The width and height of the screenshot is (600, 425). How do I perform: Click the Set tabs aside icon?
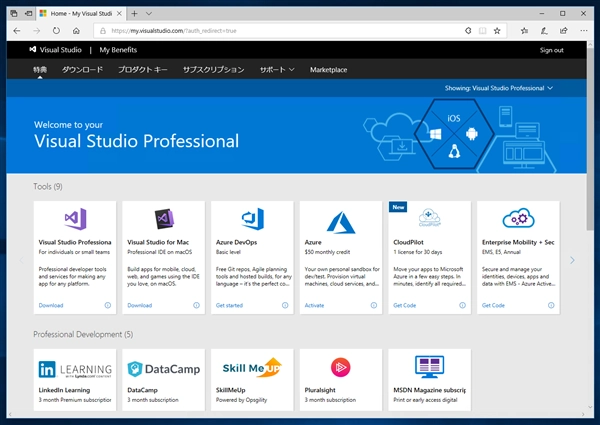coord(29,14)
